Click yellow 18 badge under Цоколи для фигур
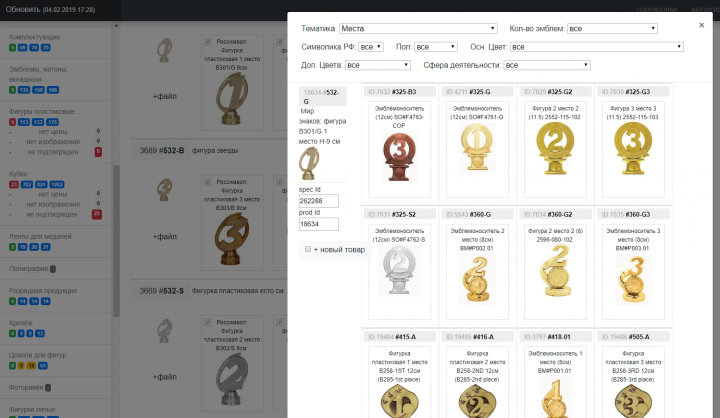This screenshot has width=720, height=418. [x=31, y=366]
